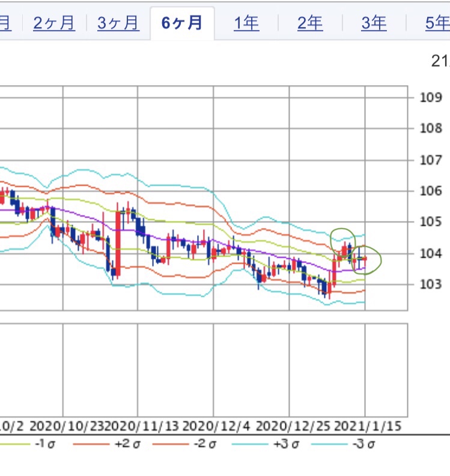Switch to the 2ヶ月 period tab
The width and height of the screenshot is (450, 476).
pyautogui.click(x=54, y=23)
